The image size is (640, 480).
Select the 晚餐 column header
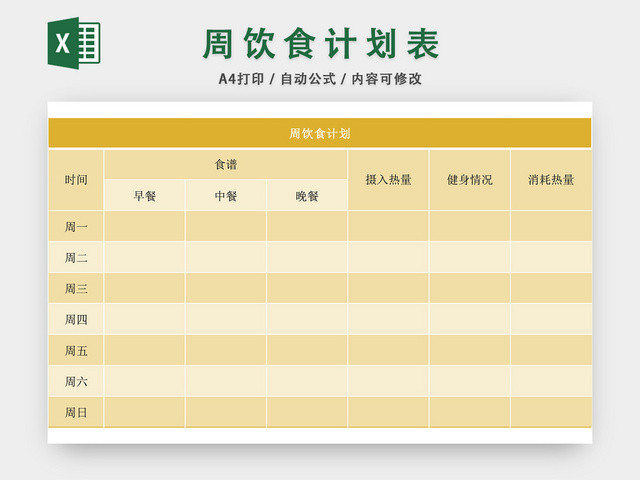pos(307,196)
